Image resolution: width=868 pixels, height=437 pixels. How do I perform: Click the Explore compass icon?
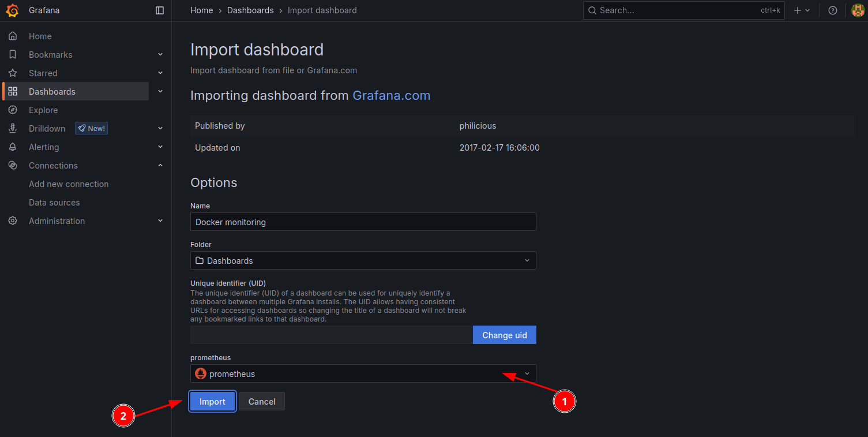[x=13, y=110]
